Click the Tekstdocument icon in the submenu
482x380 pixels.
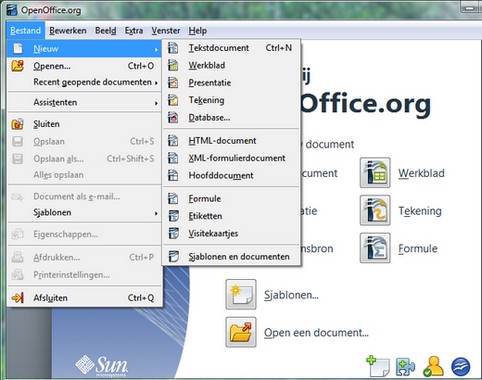(x=173, y=48)
